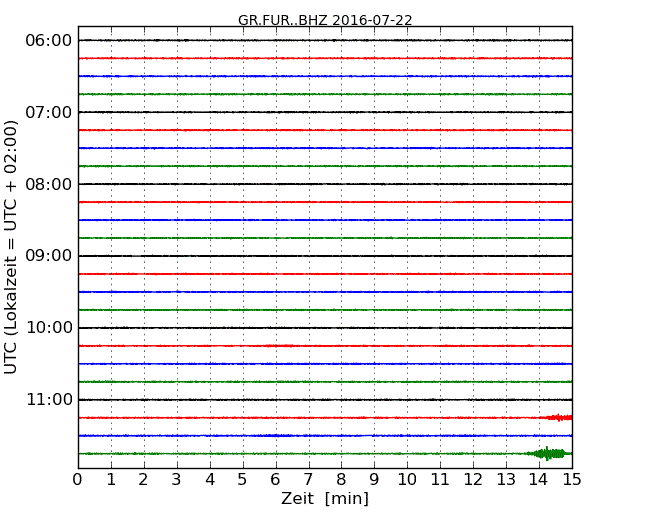Image resolution: width=650 pixels, height=520 pixels.
Task: Click x-axis tick label 5
Action: (x=243, y=480)
